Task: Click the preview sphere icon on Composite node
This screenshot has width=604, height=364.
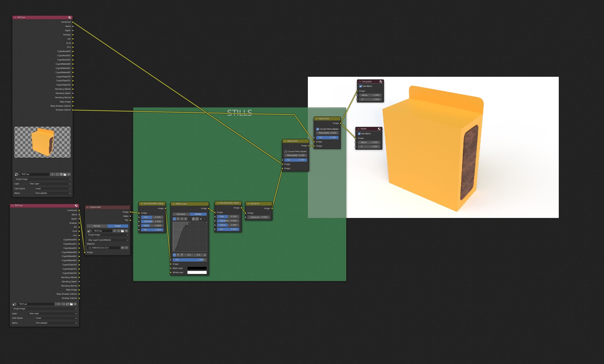Action: point(380,82)
